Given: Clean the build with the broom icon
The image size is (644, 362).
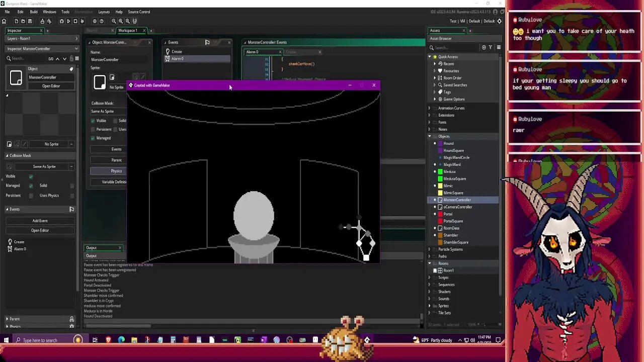Looking at the screenshot, I should click(x=82, y=21).
